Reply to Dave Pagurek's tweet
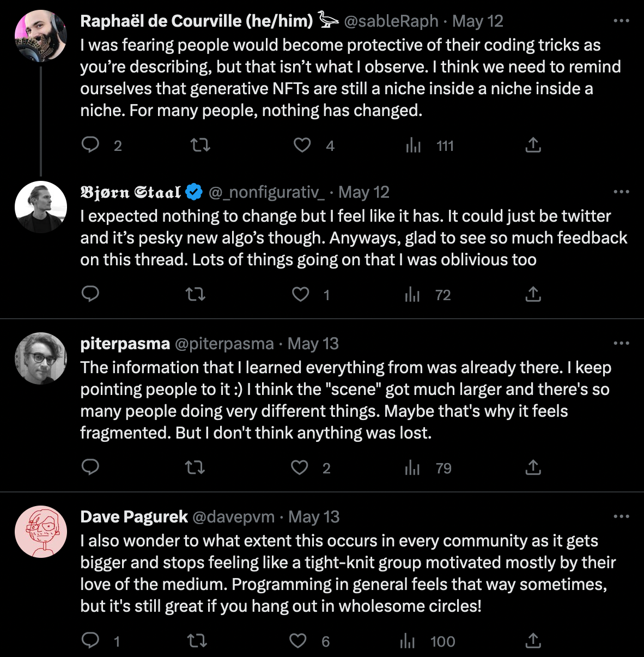Viewport: 644px width, 657px height. click(x=90, y=641)
